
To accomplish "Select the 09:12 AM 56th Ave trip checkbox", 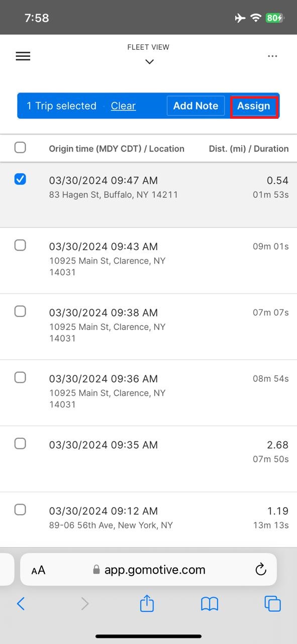I will [x=20, y=510].
